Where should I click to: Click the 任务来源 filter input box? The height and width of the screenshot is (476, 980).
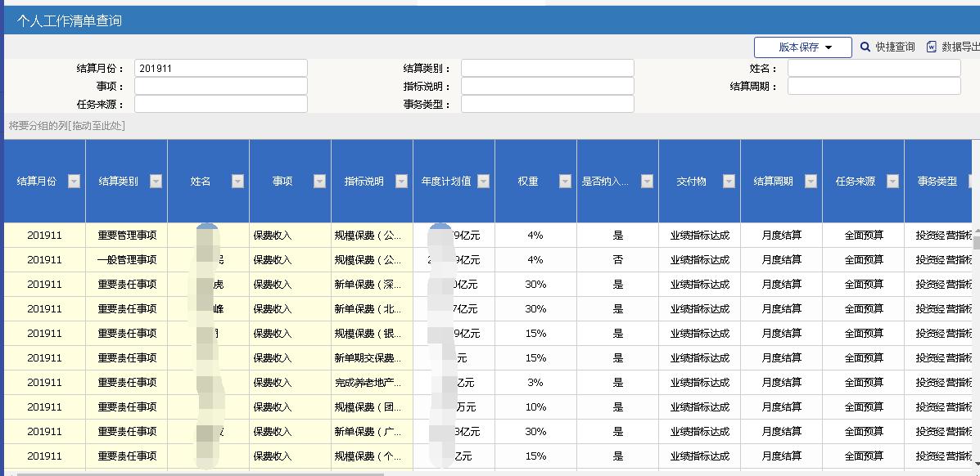coord(221,105)
